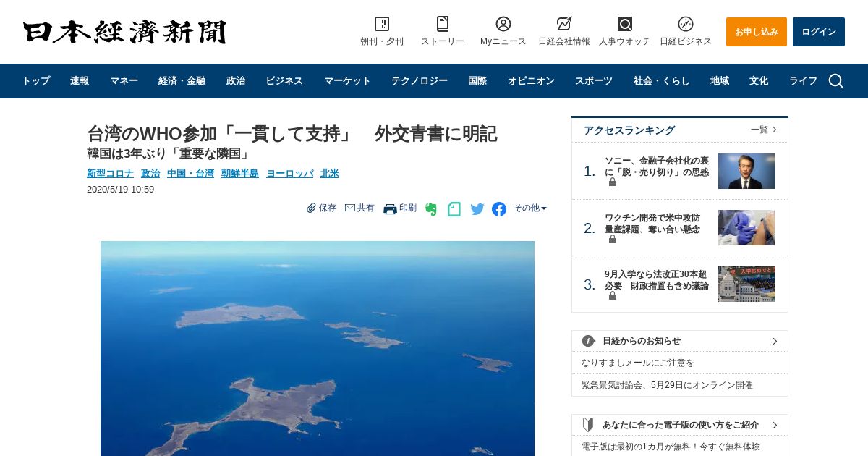This screenshot has width=868, height=456.
Task: Print article with 印刷 icon
Action: (x=400, y=208)
